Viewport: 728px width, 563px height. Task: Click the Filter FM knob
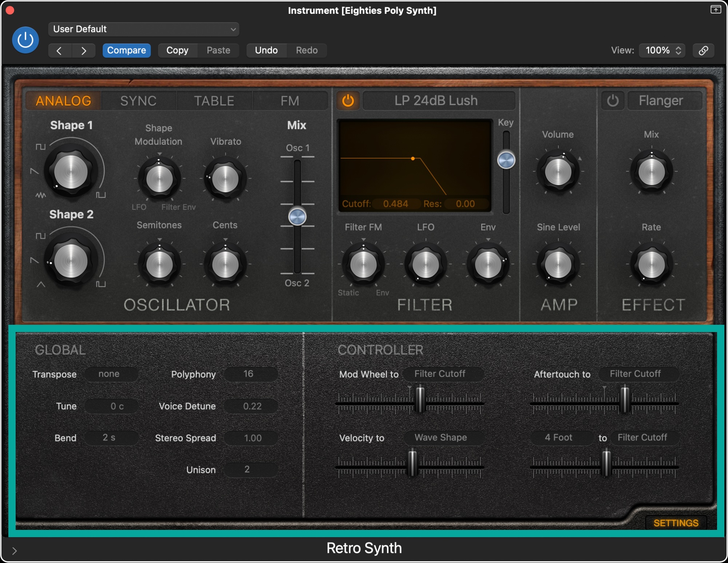(x=363, y=264)
